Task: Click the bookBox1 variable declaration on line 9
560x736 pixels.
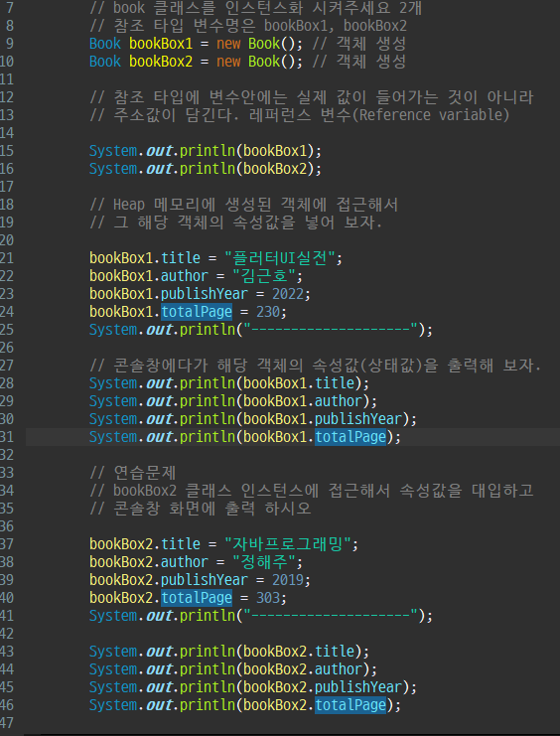Action: point(161,44)
